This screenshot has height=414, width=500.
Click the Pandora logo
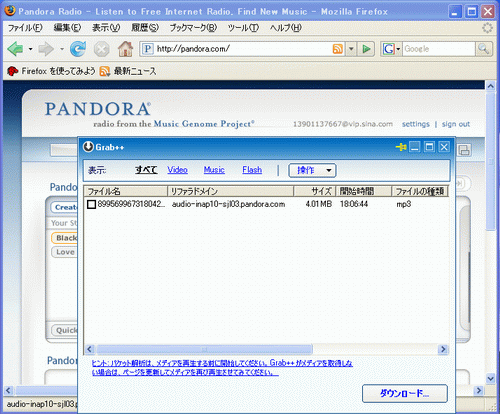point(98,109)
